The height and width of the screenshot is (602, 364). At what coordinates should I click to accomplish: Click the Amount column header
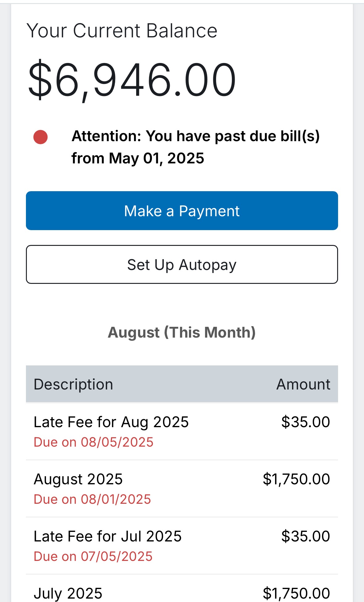[303, 384]
